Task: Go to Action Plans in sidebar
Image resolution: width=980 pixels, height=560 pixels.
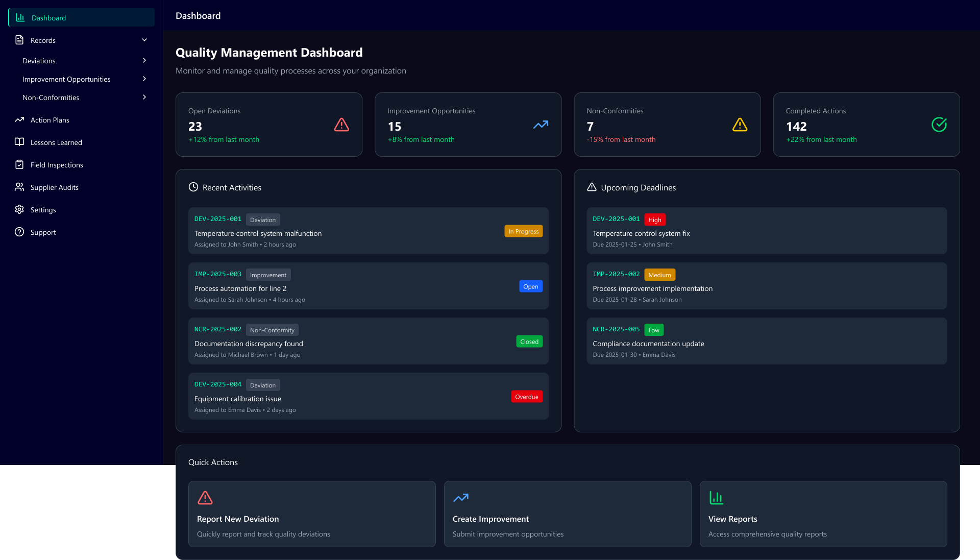Action: tap(82, 119)
